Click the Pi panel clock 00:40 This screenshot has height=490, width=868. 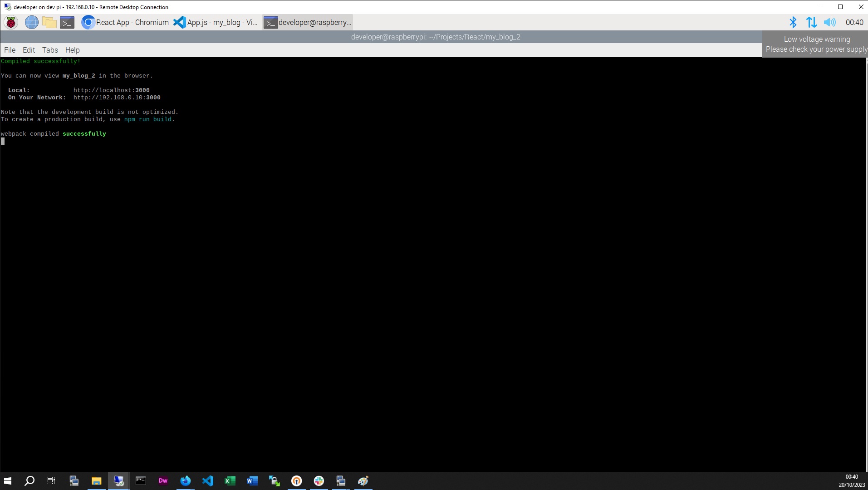[x=854, y=22]
